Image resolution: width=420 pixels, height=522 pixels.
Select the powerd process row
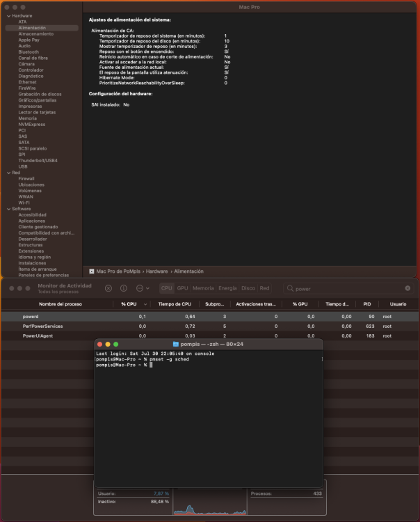point(210,317)
